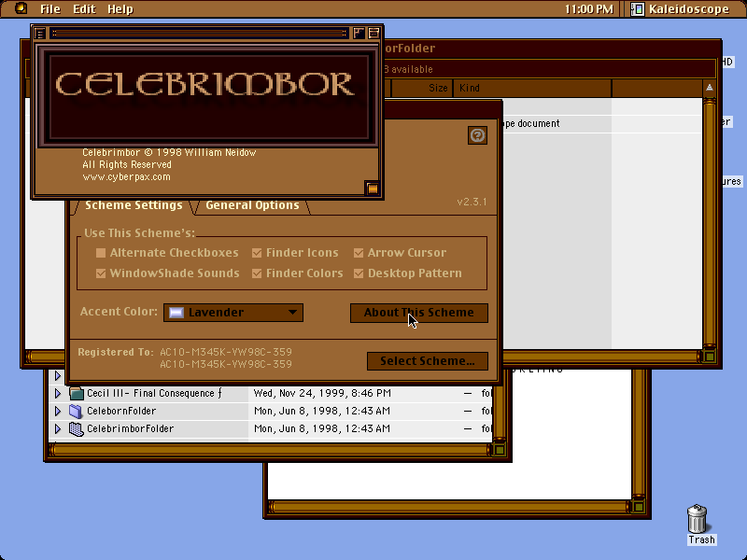The width and height of the screenshot is (747, 560).
Task: Click the Wed, Nov 24, 1999 date cell
Action: pos(322,393)
